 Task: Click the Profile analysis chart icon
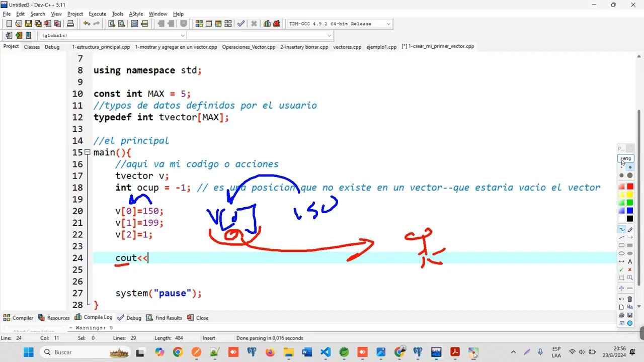click(267, 24)
